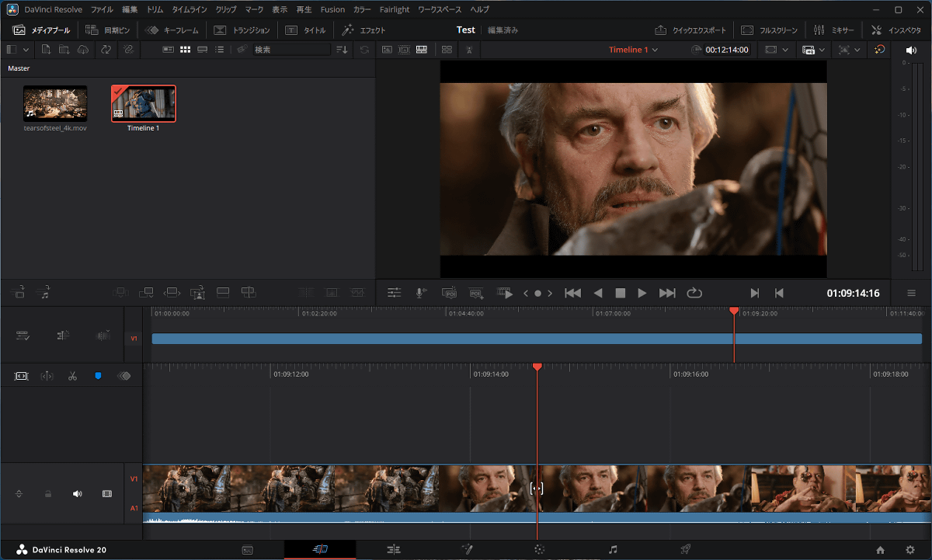Screen dimensions: 932x560
Task: Click the mark Out point icon
Action: [779, 293]
